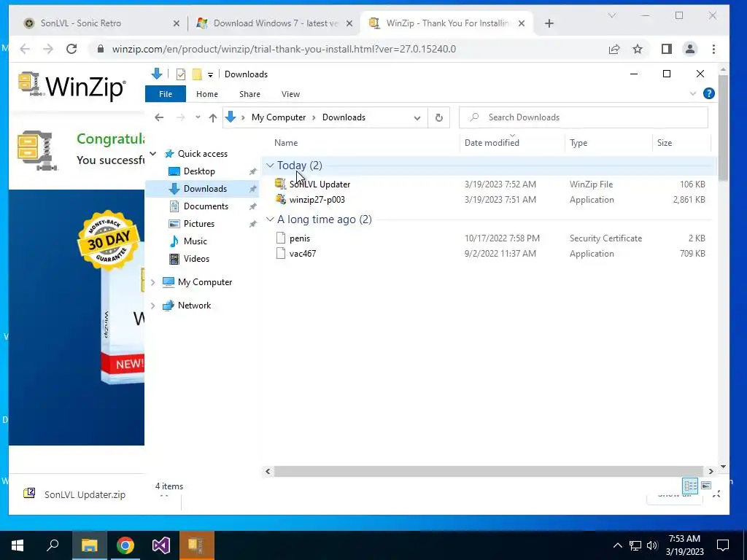The height and width of the screenshot is (560, 747).
Task: Expand the Explorer ribbon with the chevron
Action: (x=693, y=94)
